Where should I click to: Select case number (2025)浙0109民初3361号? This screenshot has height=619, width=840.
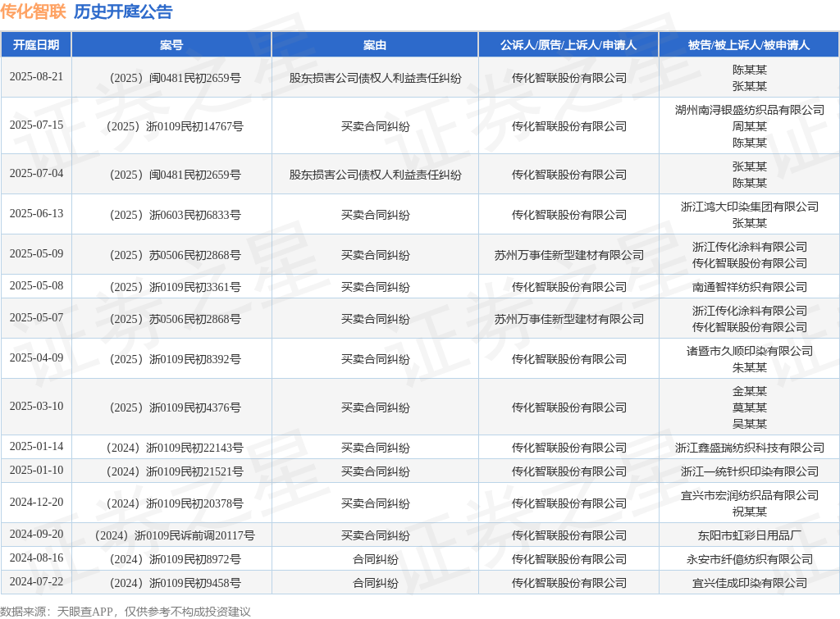[176, 288]
